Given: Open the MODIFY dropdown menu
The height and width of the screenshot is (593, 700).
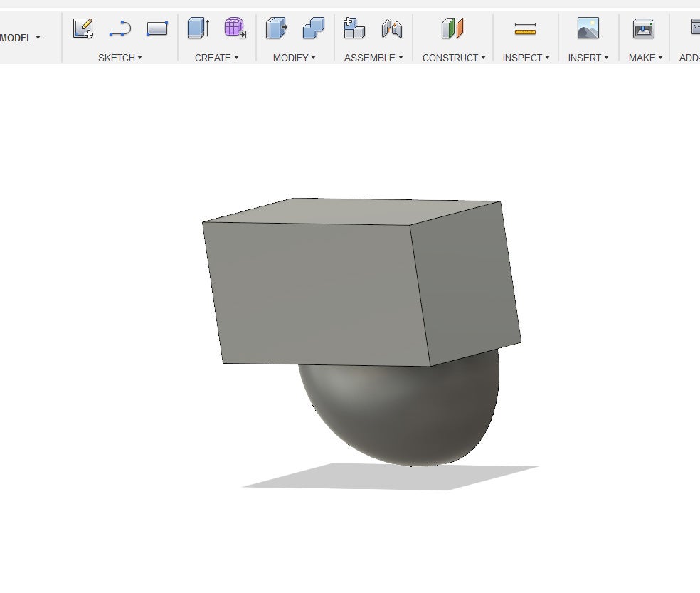Looking at the screenshot, I should click(295, 58).
